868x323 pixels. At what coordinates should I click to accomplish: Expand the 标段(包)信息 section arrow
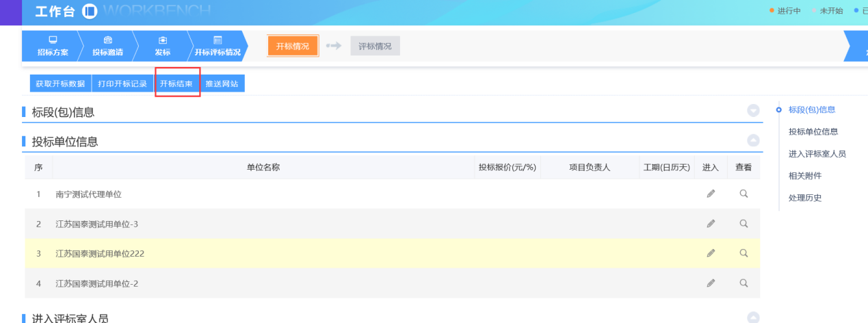pyautogui.click(x=753, y=111)
